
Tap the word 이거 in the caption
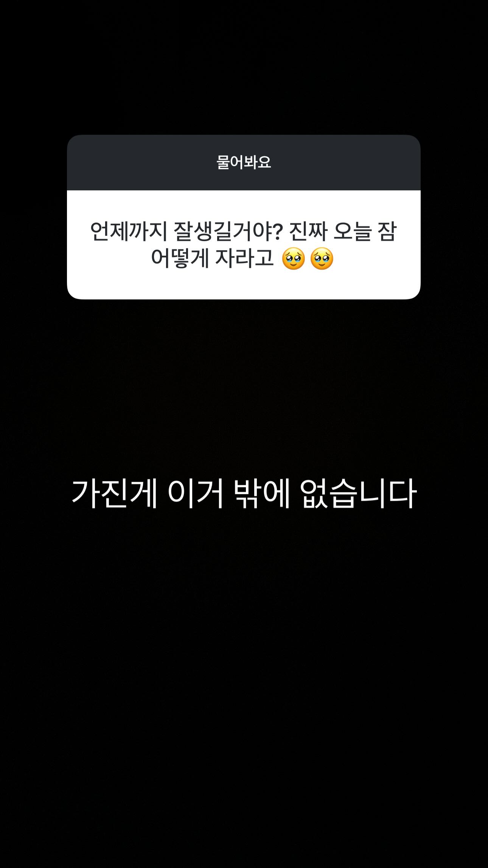click(x=196, y=494)
